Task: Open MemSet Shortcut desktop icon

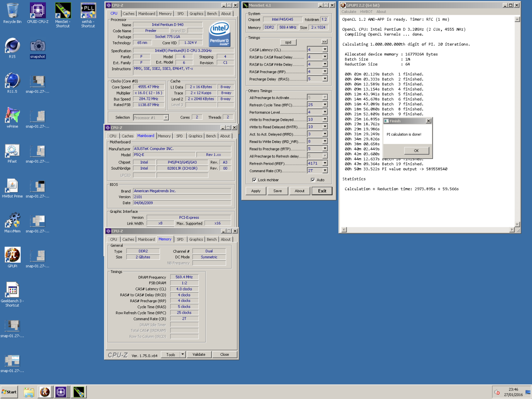Action: click(63, 15)
